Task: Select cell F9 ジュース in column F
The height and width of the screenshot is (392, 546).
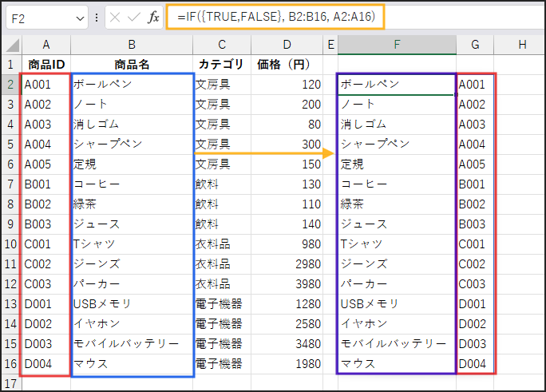Action: click(x=397, y=224)
